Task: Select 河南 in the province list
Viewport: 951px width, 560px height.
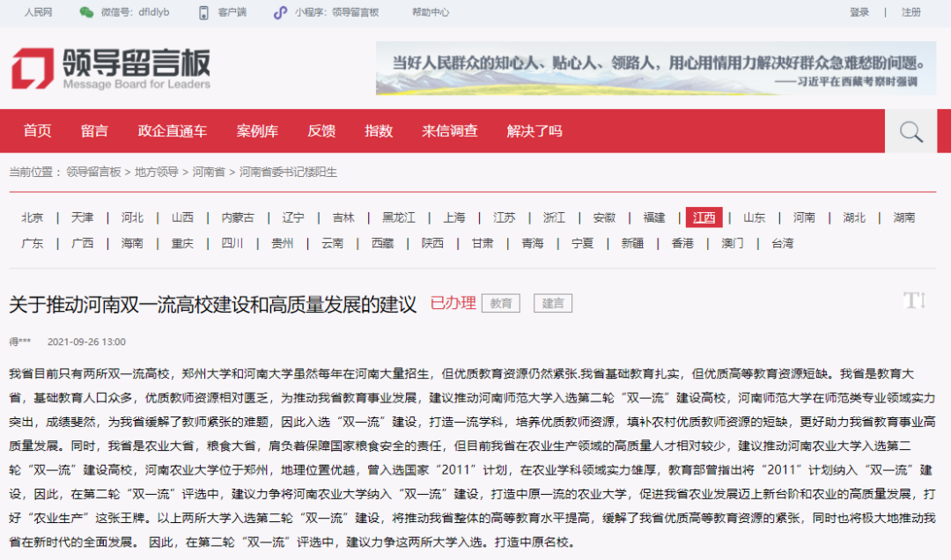Action: pos(802,217)
